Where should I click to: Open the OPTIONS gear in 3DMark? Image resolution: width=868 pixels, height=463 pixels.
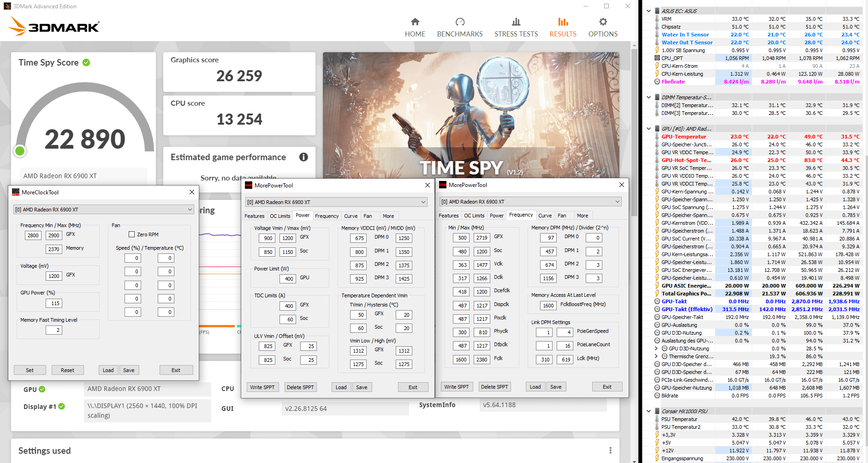[603, 28]
